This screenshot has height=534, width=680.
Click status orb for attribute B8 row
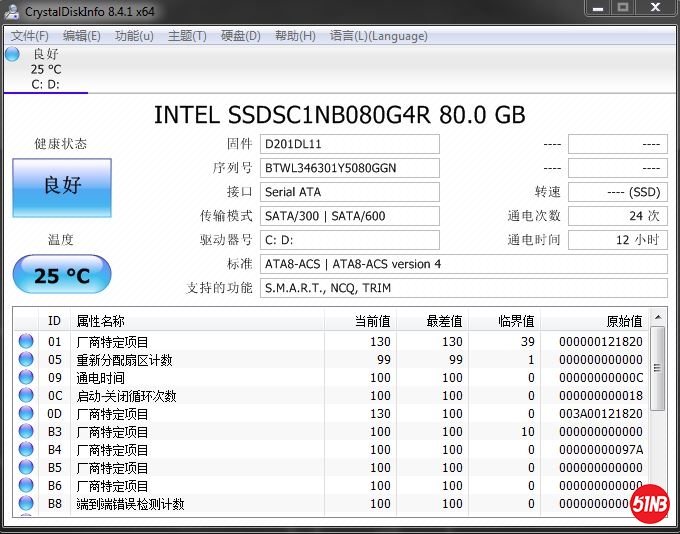pos(25,504)
